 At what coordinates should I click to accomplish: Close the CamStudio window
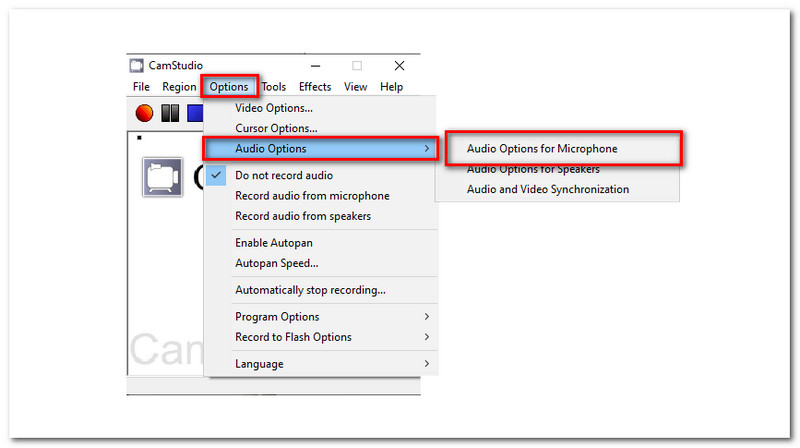[x=399, y=66]
